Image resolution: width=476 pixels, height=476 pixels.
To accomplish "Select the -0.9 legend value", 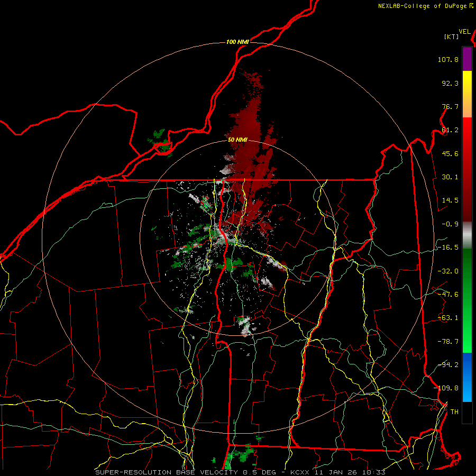I will point(450,224).
